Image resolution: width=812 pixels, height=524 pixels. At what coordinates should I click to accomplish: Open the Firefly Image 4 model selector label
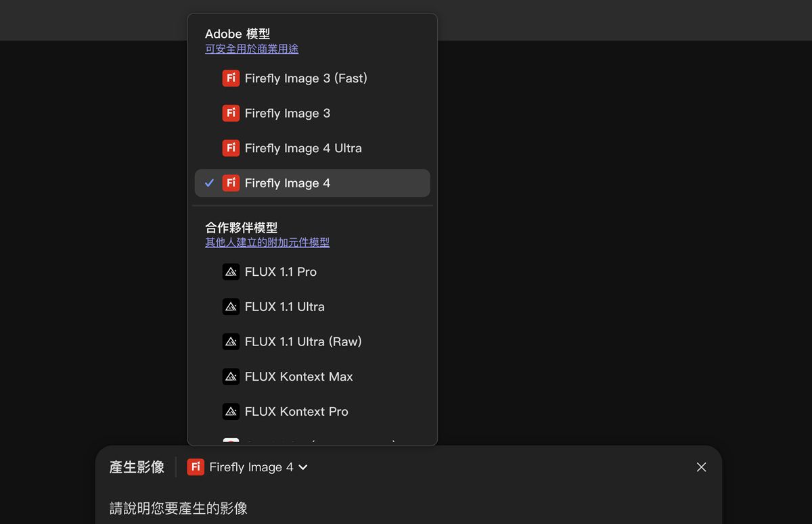click(251, 467)
